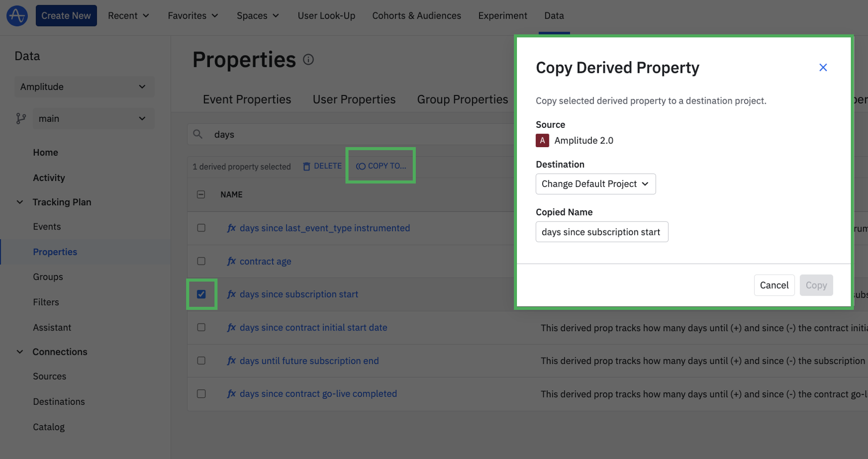868x459 pixels.
Task: Open the main branch dropdown
Action: point(94,119)
